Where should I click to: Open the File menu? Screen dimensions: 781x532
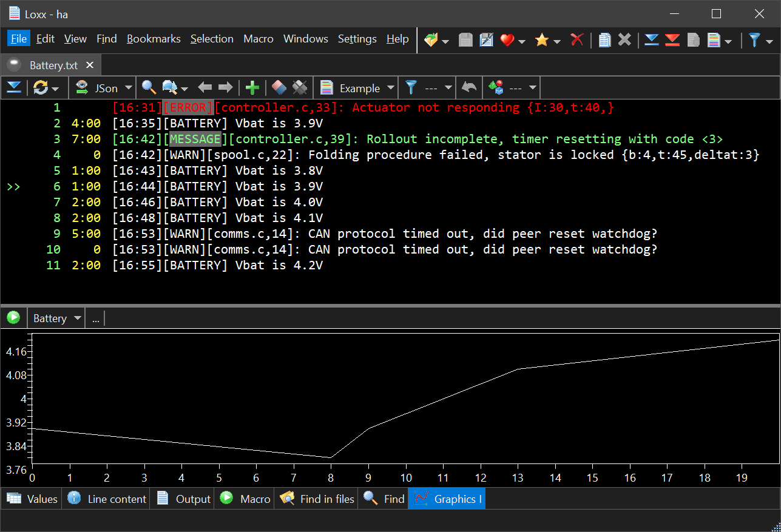pyautogui.click(x=19, y=39)
